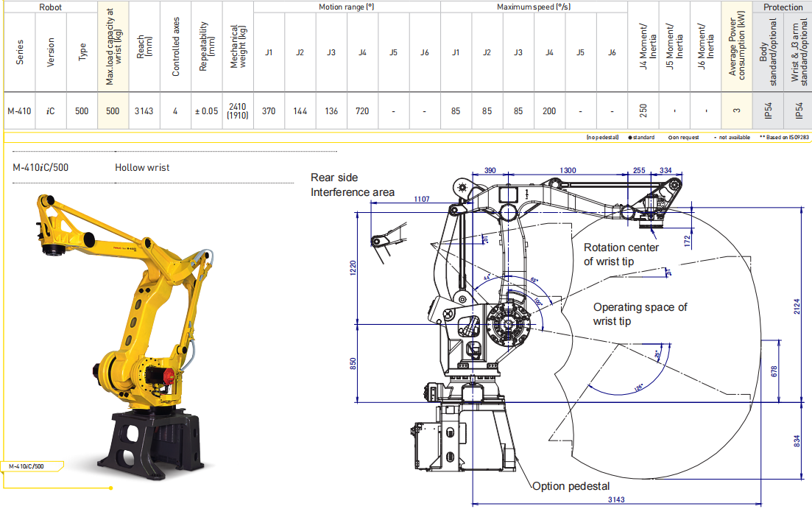812x523 pixels.
Task: Click the "(no pedestal)" footnote
Action: coord(602,137)
